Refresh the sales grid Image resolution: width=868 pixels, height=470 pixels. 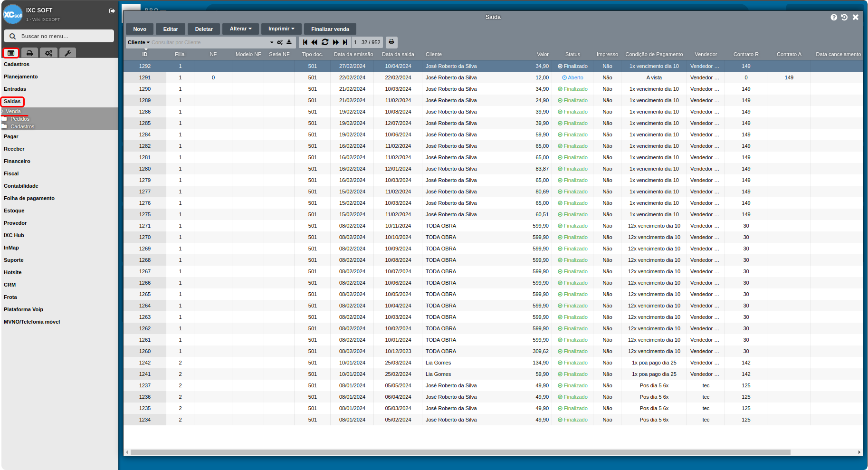(x=325, y=42)
